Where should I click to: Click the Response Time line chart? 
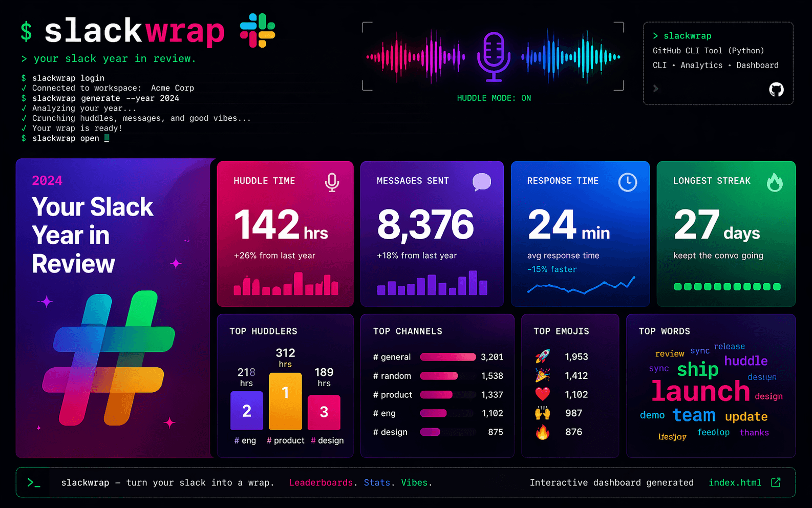pos(581,285)
